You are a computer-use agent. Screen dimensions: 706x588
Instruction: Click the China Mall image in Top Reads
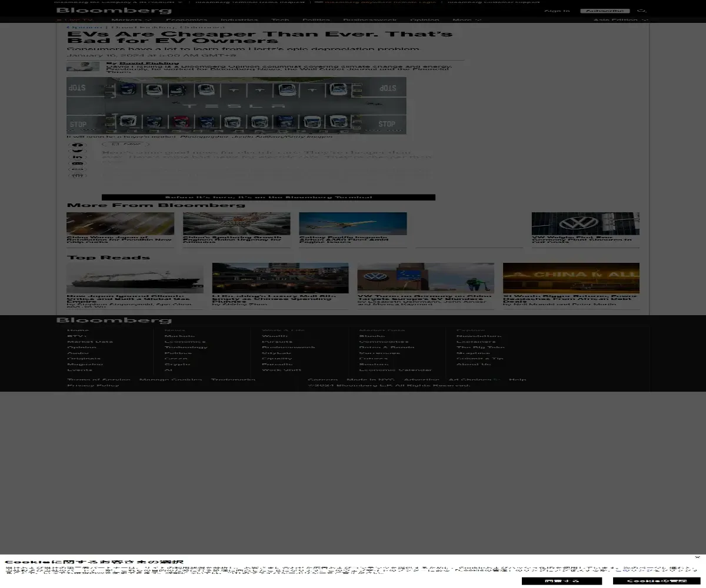point(571,278)
